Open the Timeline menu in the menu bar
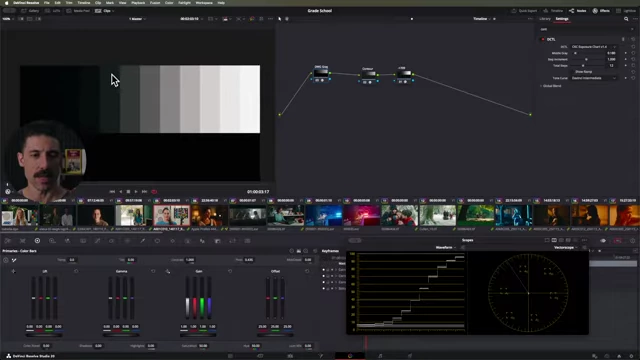The image size is (640, 360). tap(84, 3)
